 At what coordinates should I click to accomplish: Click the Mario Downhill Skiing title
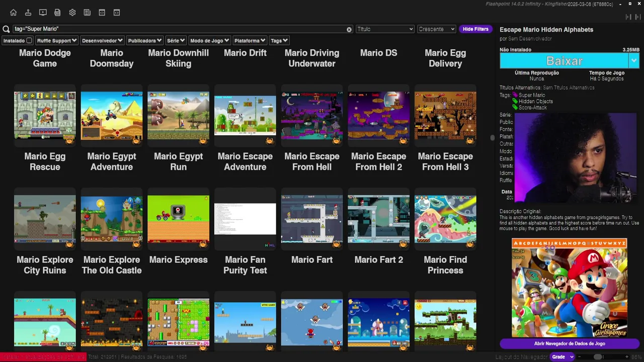(x=178, y=58)
